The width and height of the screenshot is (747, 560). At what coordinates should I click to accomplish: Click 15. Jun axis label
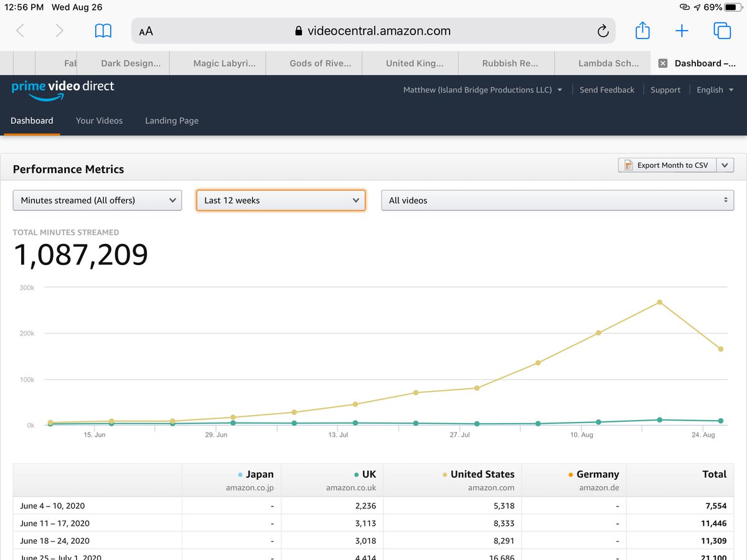point(95,435)
